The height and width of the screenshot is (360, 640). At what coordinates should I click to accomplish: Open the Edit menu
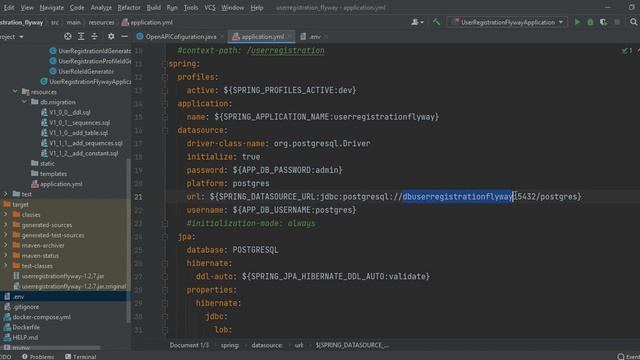9,8
